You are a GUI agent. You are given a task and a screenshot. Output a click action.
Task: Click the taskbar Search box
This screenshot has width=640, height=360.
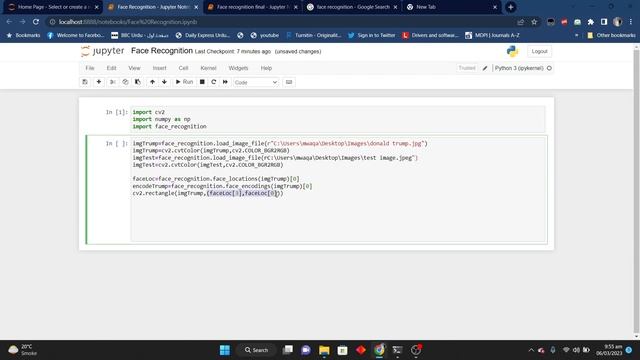click(257, 350)
